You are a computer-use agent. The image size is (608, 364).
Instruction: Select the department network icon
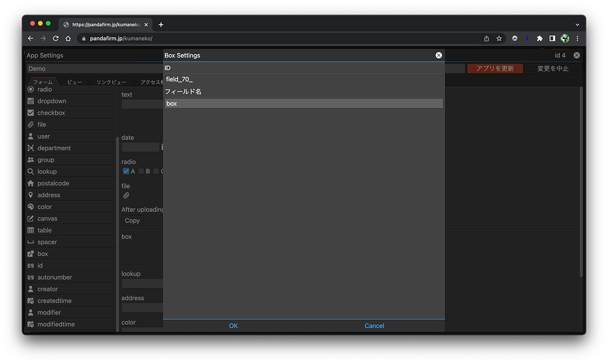30,148
